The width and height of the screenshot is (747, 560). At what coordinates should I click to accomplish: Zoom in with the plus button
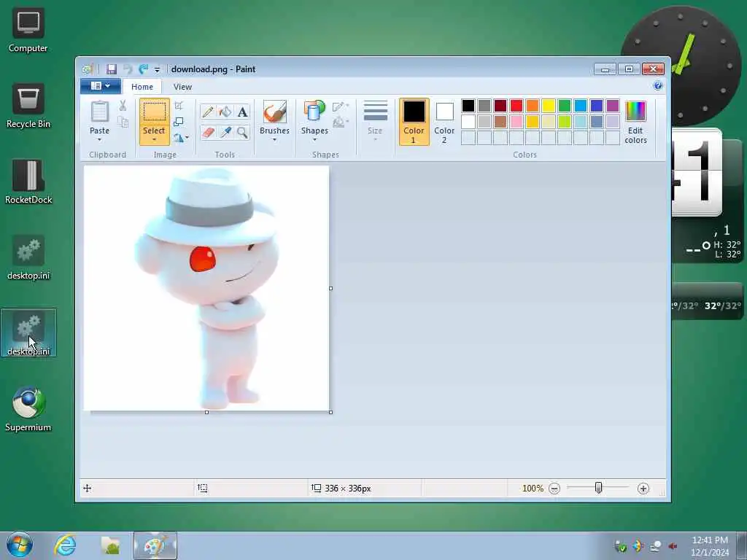pos(643,489)
